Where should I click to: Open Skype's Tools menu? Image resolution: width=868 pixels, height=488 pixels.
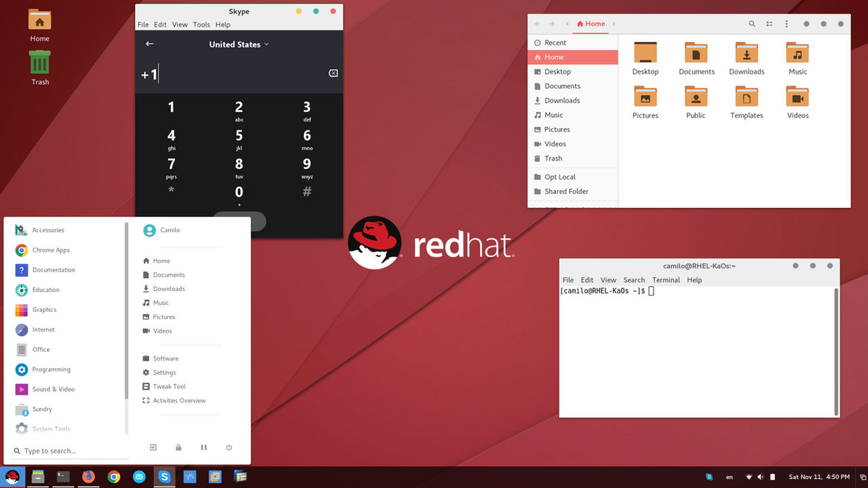click(201, 24)
